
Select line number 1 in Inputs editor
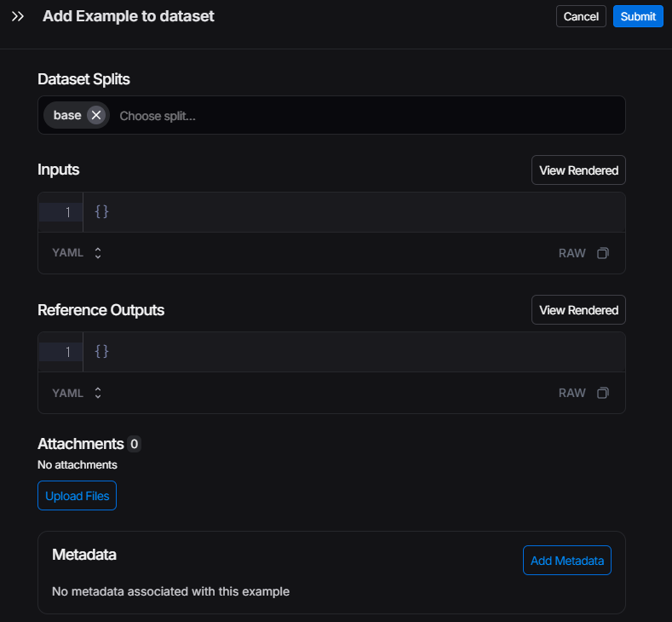click(67, 212)
